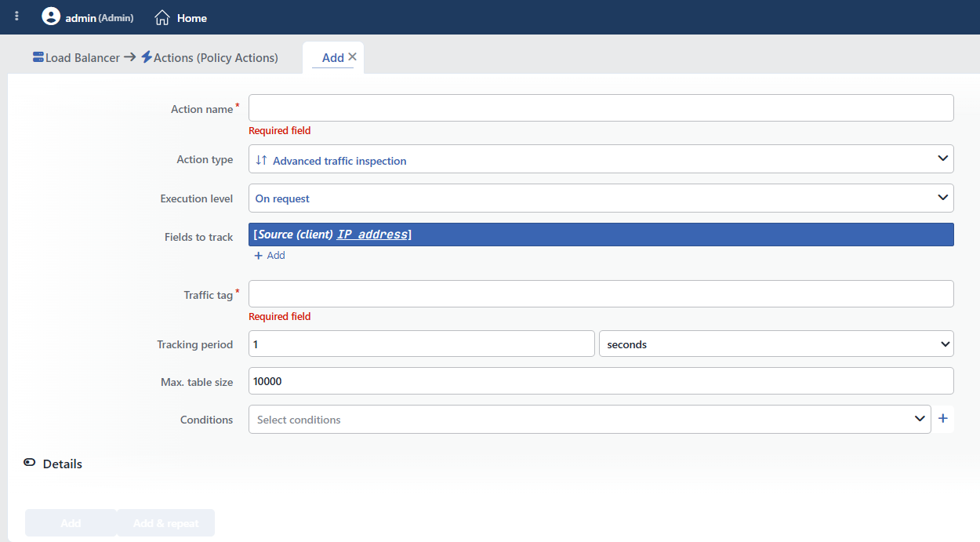The image size is (980, 542).
Task: Click the Add & repeat button
Action: [x=165, y=523]
